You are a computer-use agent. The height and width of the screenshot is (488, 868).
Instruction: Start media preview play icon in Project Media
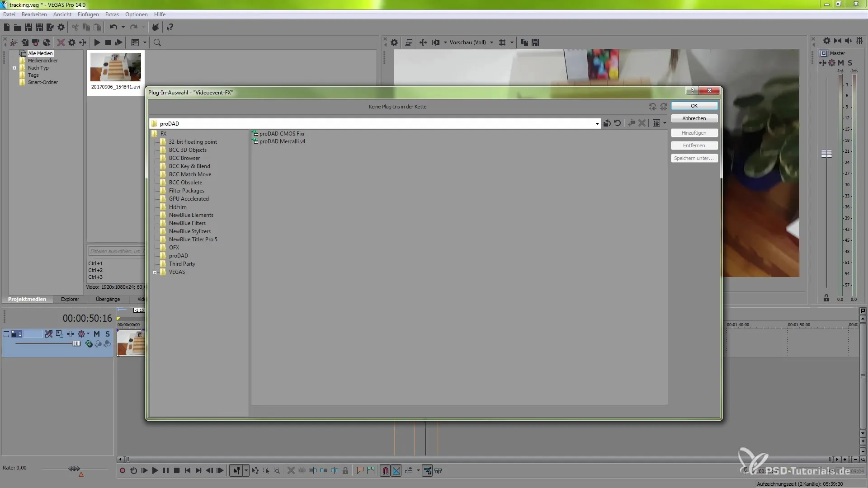[97, 42]
